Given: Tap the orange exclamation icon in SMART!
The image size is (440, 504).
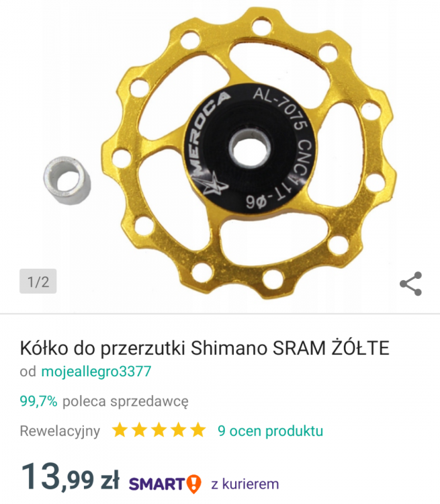Looking at the screenshot, I should tap(194, 484).
